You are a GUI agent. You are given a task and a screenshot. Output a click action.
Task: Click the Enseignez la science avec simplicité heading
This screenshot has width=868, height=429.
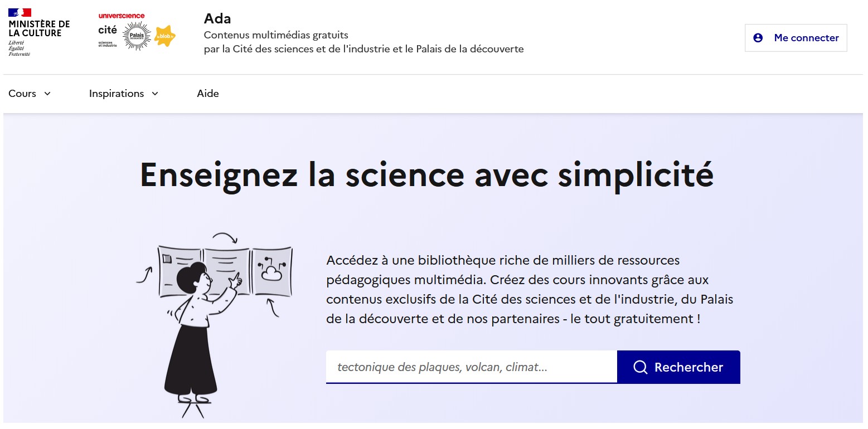[426, 174]
